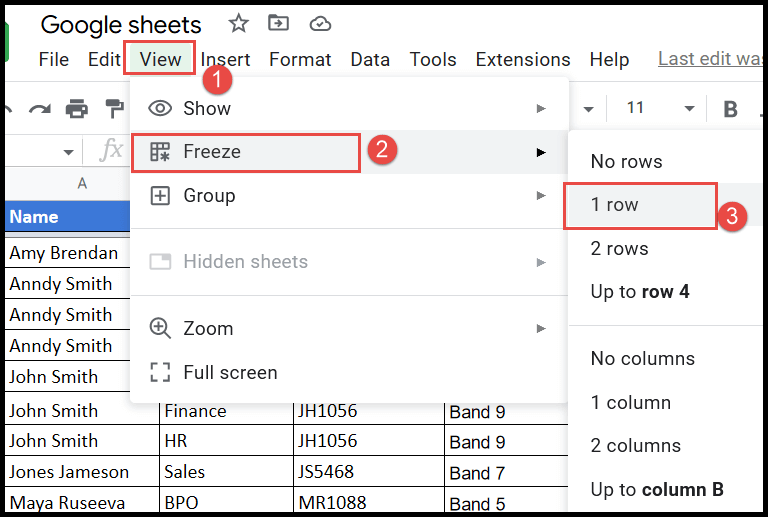
Task: Expand the Freeze submenu arrow
Action: tap(541, 152)
